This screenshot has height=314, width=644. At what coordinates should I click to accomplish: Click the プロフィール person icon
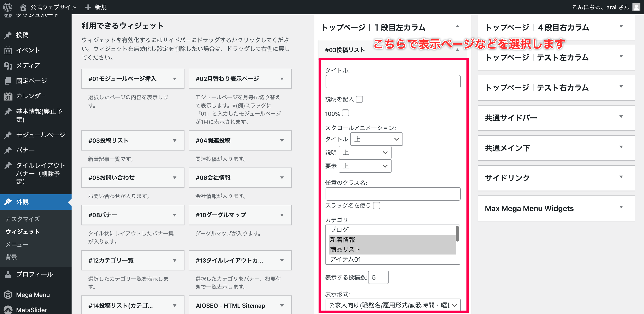point(8,274)
